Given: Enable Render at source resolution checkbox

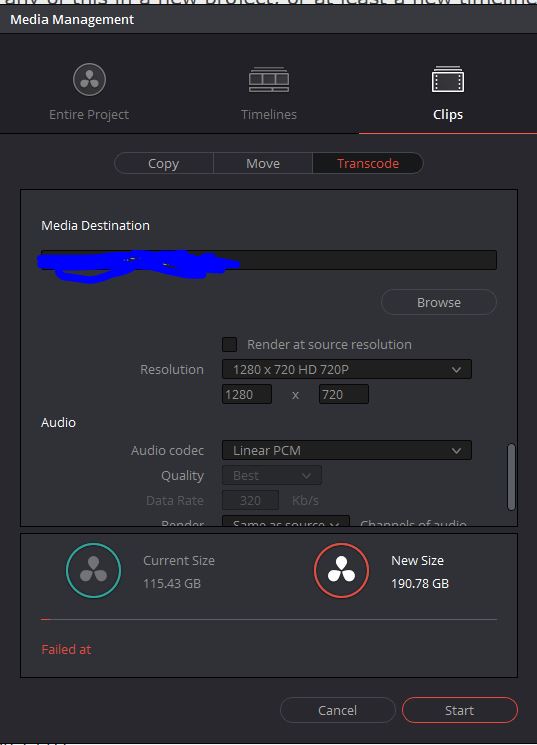Looking at the screenshot, I should [230, 344].
